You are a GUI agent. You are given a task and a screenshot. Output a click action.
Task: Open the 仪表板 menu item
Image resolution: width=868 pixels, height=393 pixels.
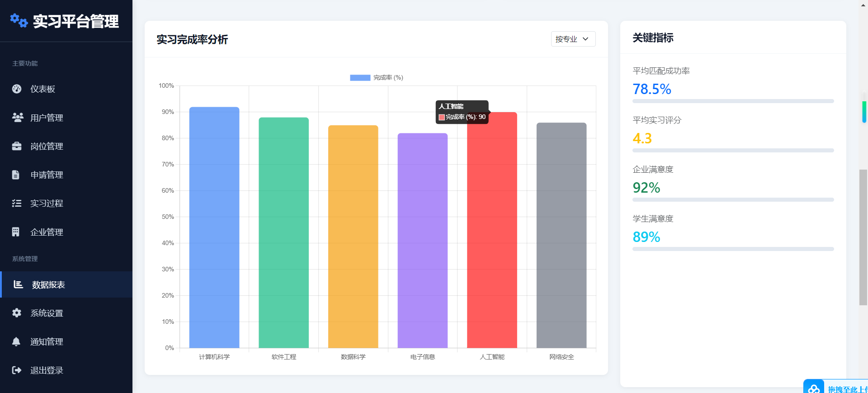click(x=66, y=89)
